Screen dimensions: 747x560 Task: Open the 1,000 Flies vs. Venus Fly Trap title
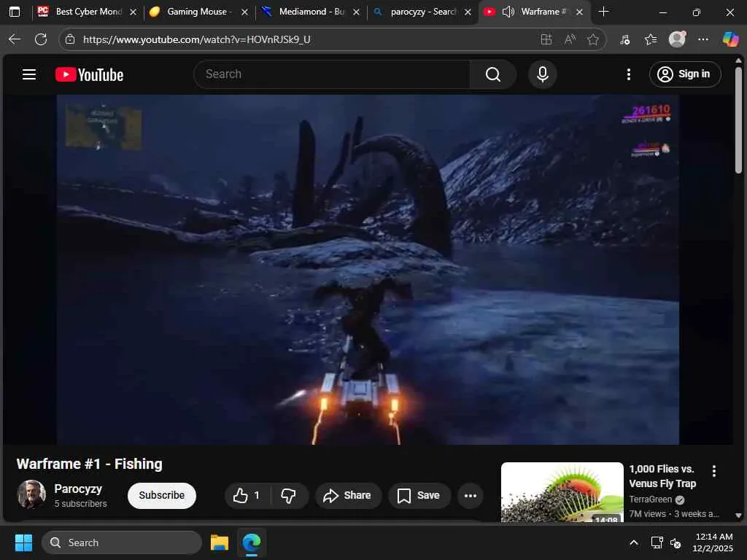pos(662,476)
